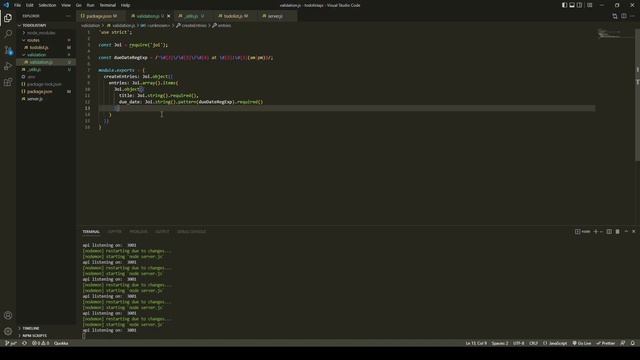640x360 pixels.
Task: Change the CRLF end of line setting
Action: tap(533, 343)
